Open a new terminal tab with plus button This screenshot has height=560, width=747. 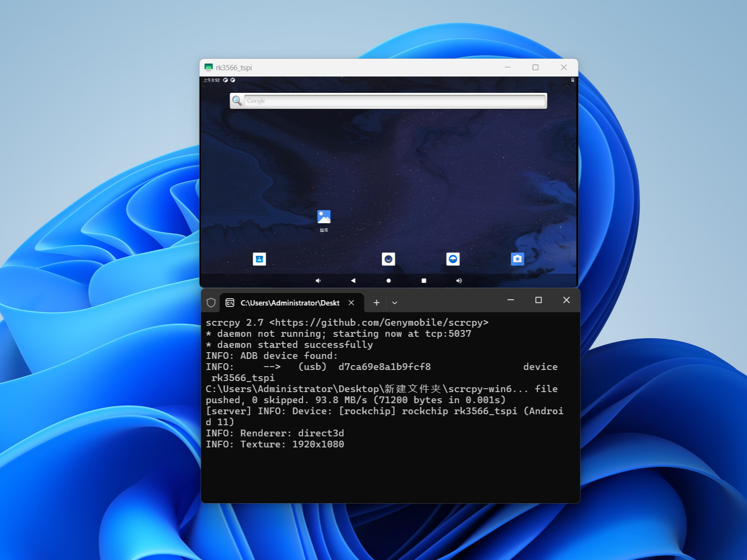(376, 303)
